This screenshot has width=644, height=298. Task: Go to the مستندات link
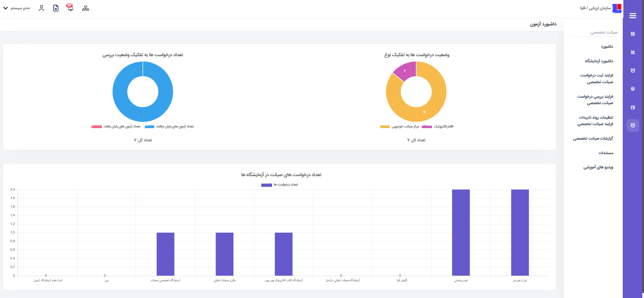[605, 153]
